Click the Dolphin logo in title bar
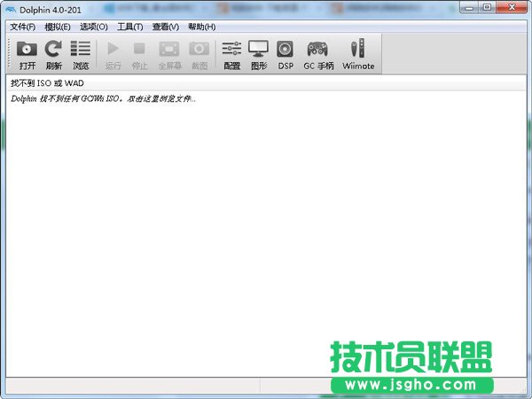532x399 pixels. (11, 10)
